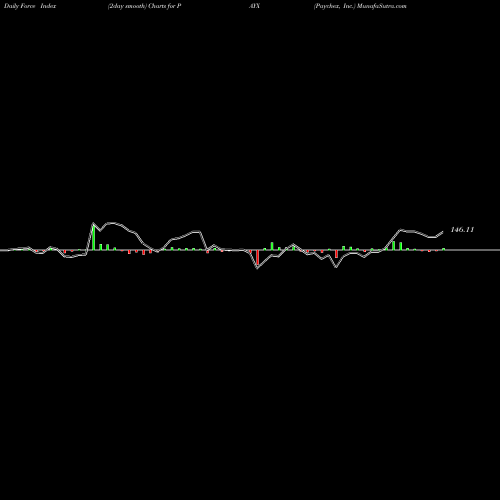Screen dimensions: 500x500
Task: Click the 'Daily Force Index' title text
Action: pos(30,6)
